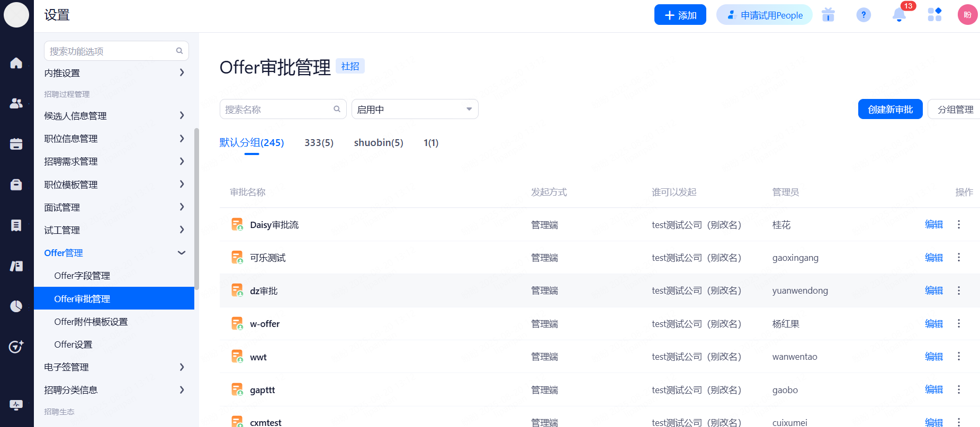The width and height of the screenshot is (980, 427).
Task: Click the gift box icon in header
Action: point(828,15)
